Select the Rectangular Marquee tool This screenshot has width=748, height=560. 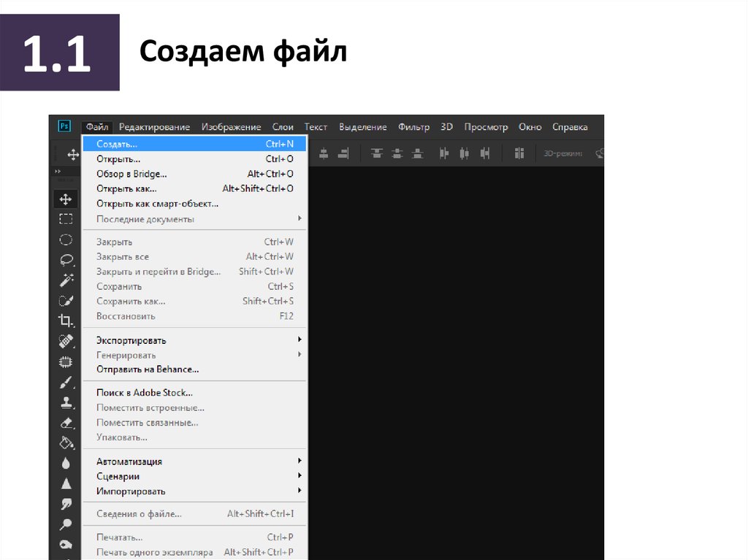pyautogui.click(x=66, y=219)
